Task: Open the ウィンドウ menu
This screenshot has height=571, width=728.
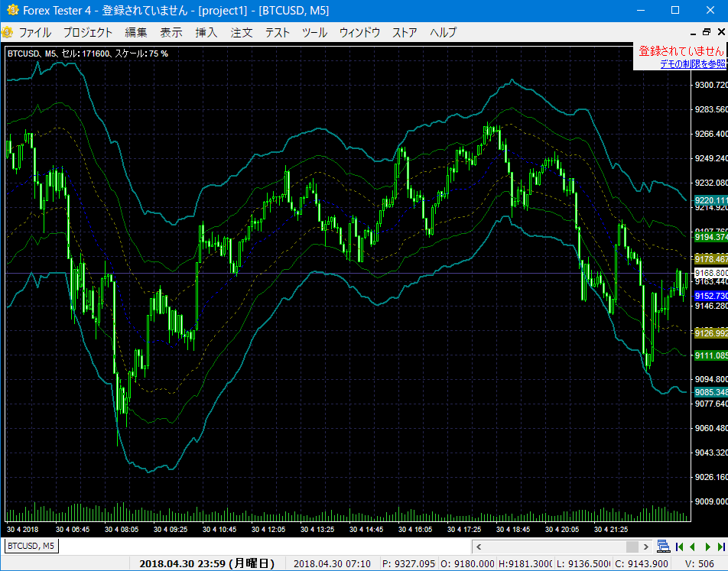Action: [359, 33]
